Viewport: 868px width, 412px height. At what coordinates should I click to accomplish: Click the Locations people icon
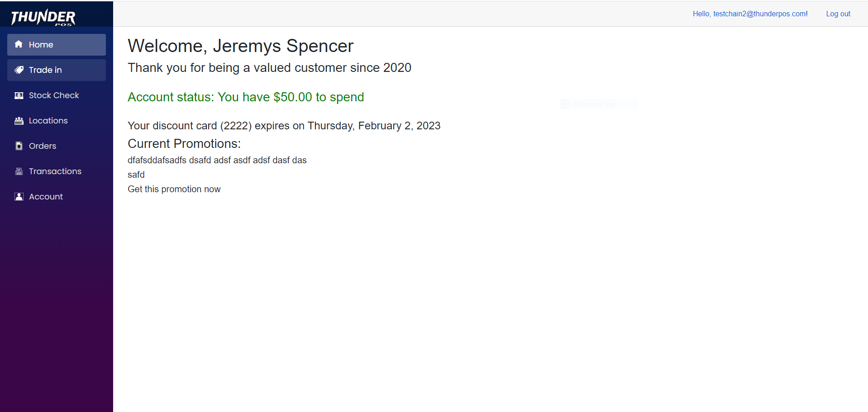click(x=19, y=121)
